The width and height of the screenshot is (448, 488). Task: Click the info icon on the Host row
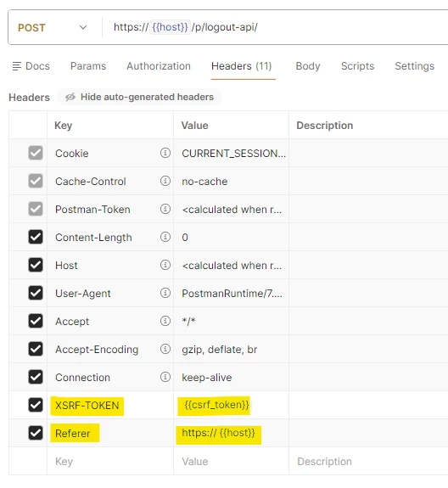point(165,265)
